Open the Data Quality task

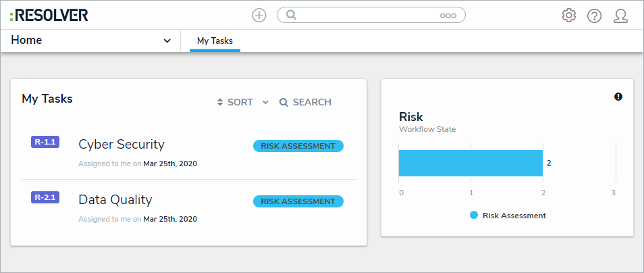click(x=115, y=199)
